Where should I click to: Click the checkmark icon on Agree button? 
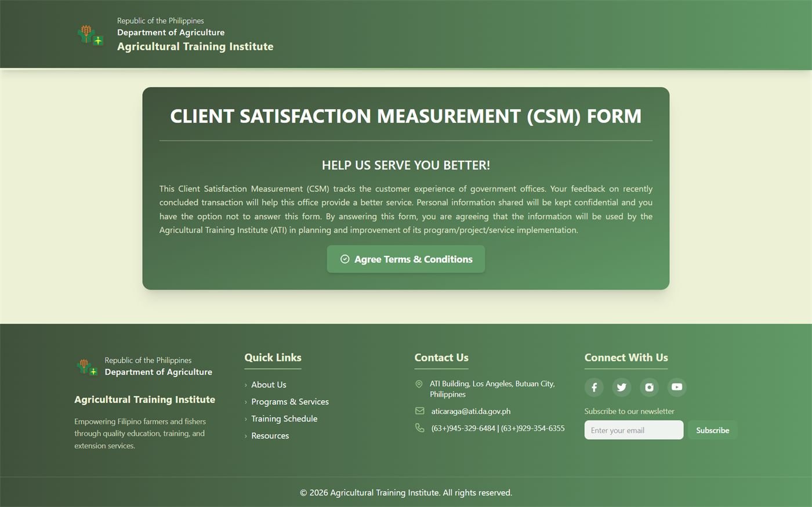345,259
